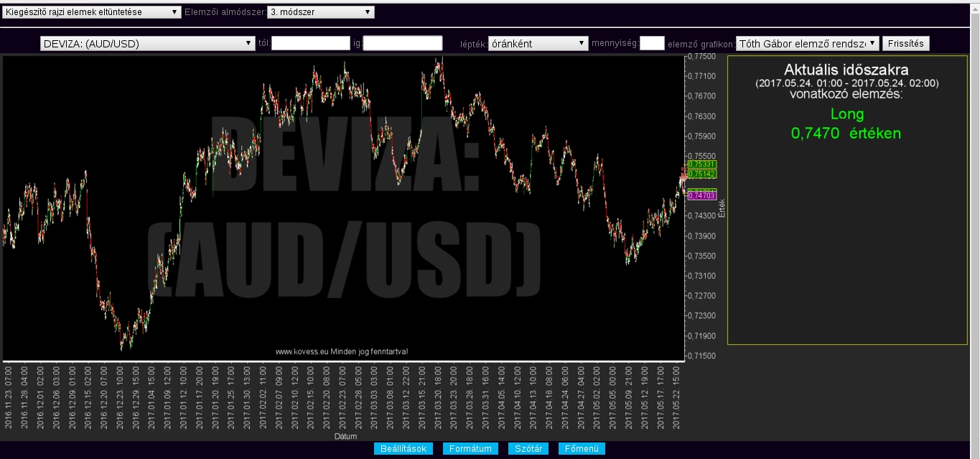
Task: Change the lépték 'óránként' interval dropdown
Action: pyautogui.click(x=538, y=44)
